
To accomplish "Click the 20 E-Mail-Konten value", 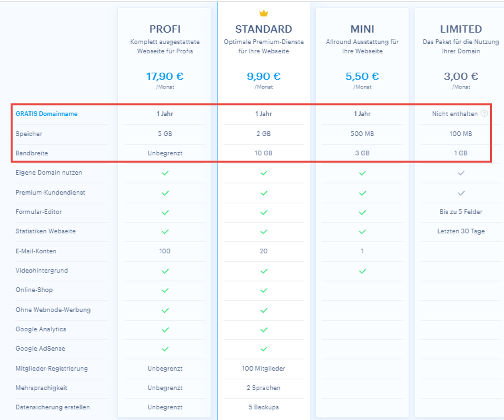I will pos(263,251).
